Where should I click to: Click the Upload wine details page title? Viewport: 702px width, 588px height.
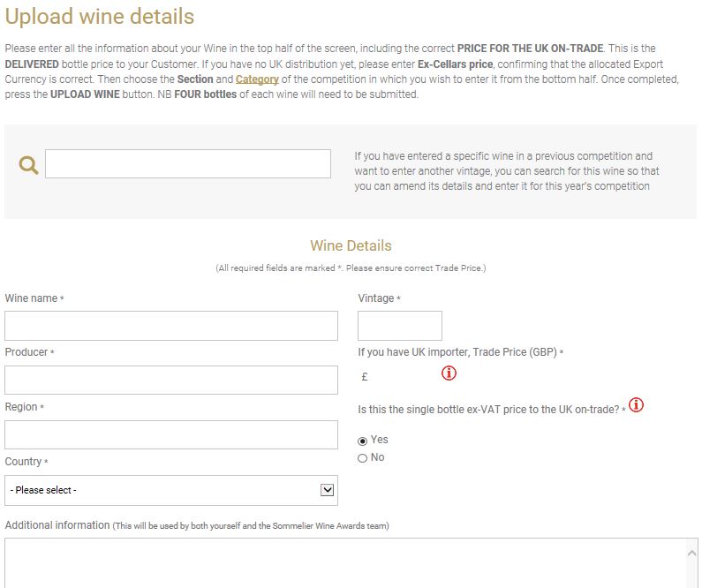[100, 16]
